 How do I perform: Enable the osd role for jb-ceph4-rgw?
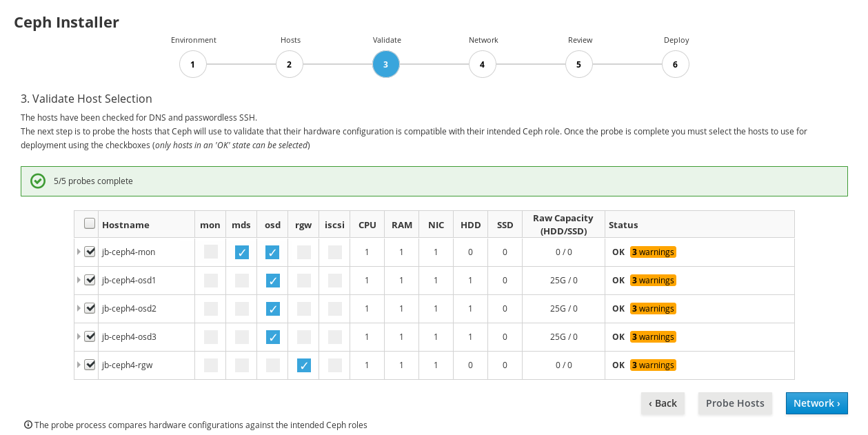pyautogui.click(x=273, y=365)
